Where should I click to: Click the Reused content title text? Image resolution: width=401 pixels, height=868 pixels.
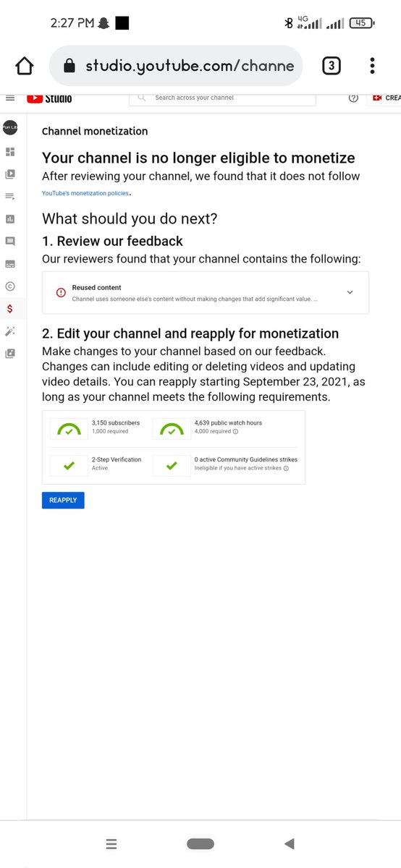coord(97,287)
